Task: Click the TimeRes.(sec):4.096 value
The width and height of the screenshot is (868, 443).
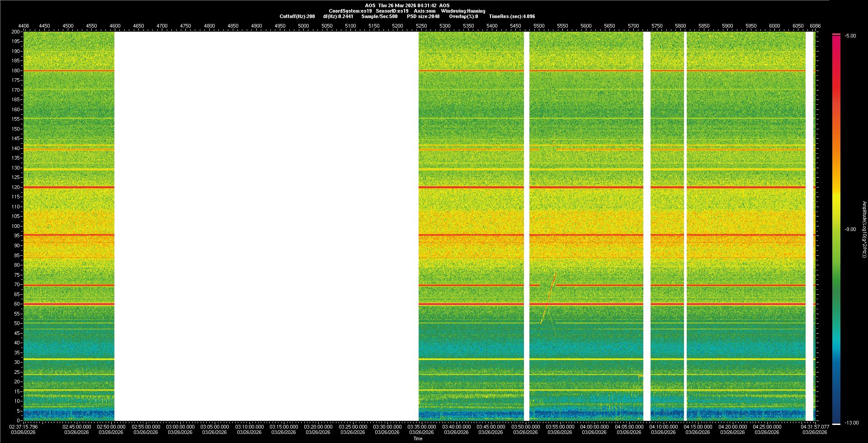Action: [x=512, y=16]
